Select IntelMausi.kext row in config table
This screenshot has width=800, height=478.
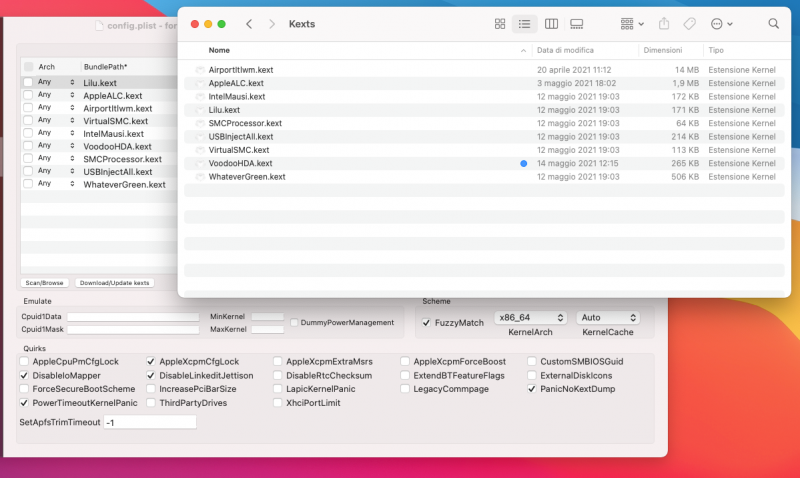click(x=99, y=133)
